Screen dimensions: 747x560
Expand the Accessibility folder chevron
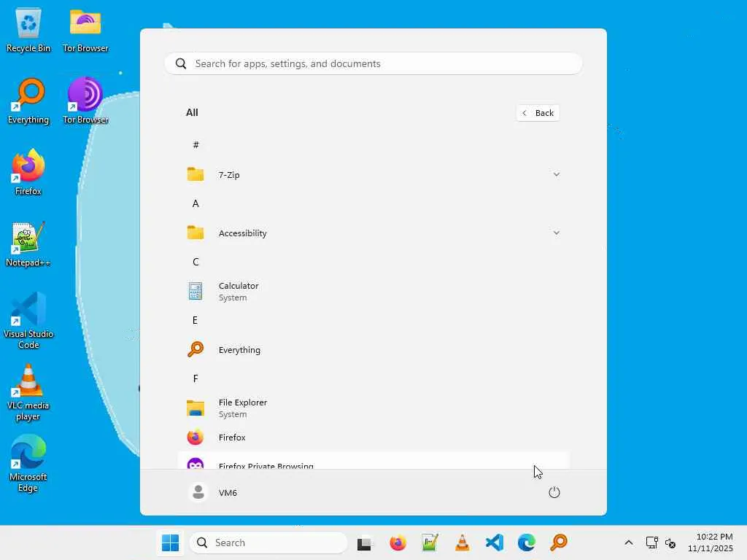[556, 233]
